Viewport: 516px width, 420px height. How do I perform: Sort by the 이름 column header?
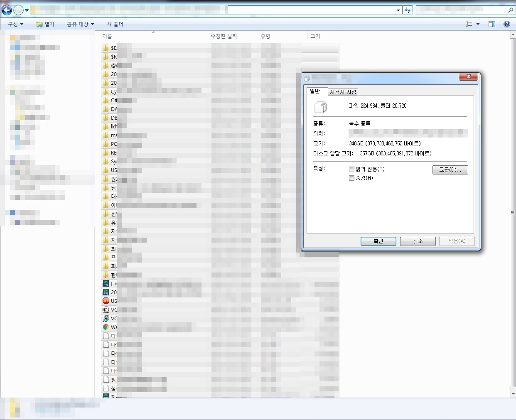coord(155,36)
